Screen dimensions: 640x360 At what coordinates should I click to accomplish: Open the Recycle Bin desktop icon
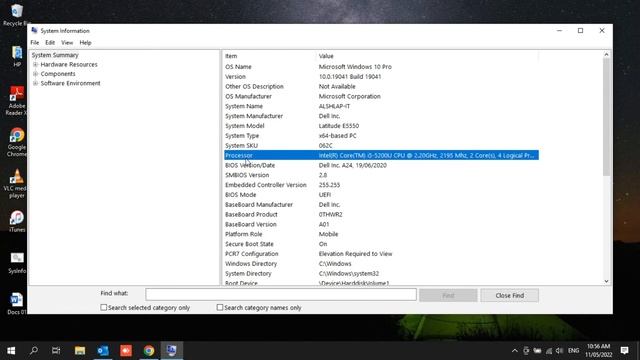point(16,14)
